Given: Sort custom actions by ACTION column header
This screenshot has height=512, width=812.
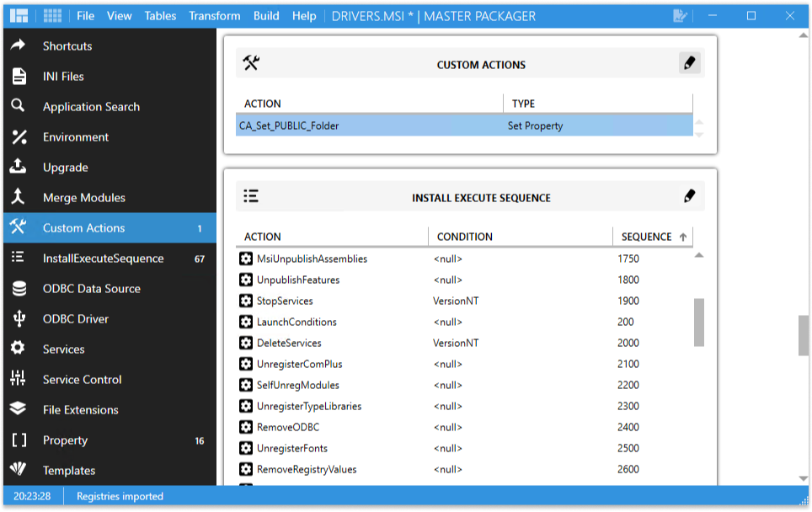Looking at the screenshot, I should point(369,104).
